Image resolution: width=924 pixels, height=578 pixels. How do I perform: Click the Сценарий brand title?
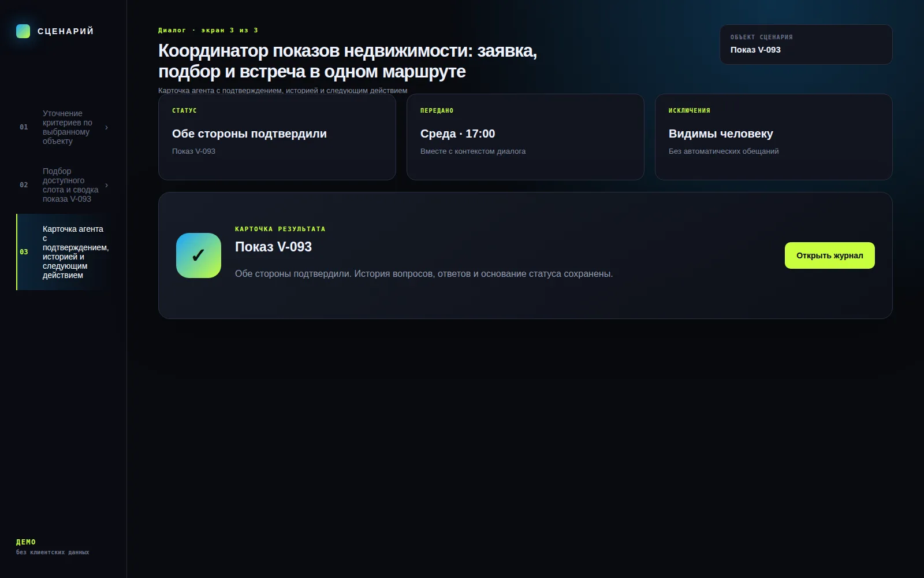coord(65,31)
